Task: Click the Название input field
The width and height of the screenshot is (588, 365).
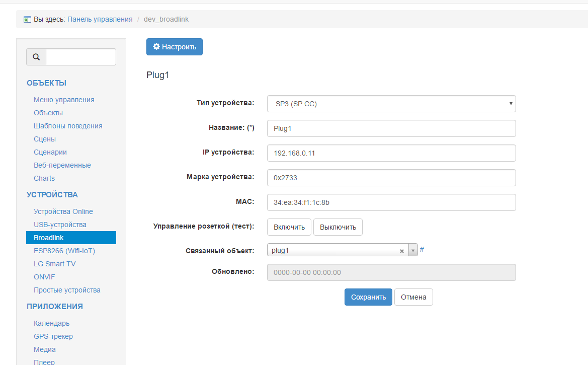Action: 391,128
